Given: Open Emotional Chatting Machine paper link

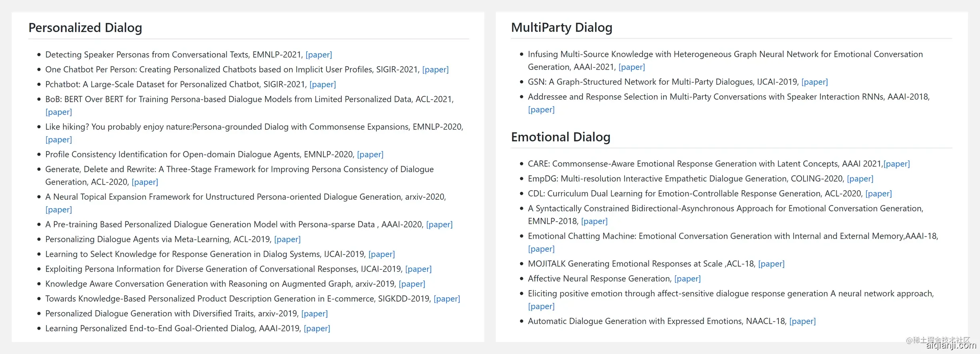Looking at the screenshot, I should coord(541,249).
